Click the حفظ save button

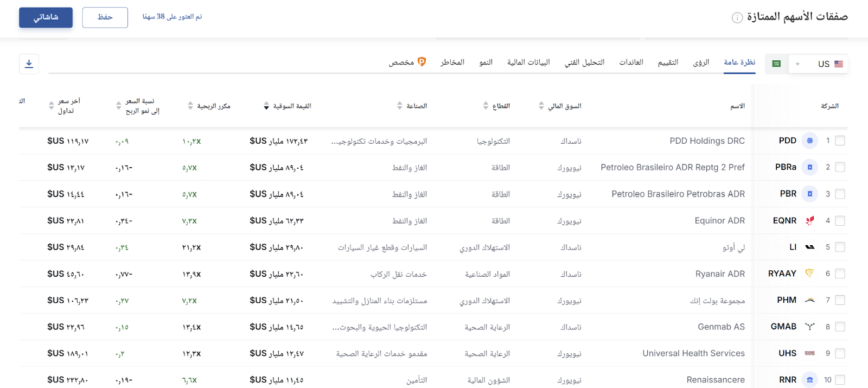[105, 17]
